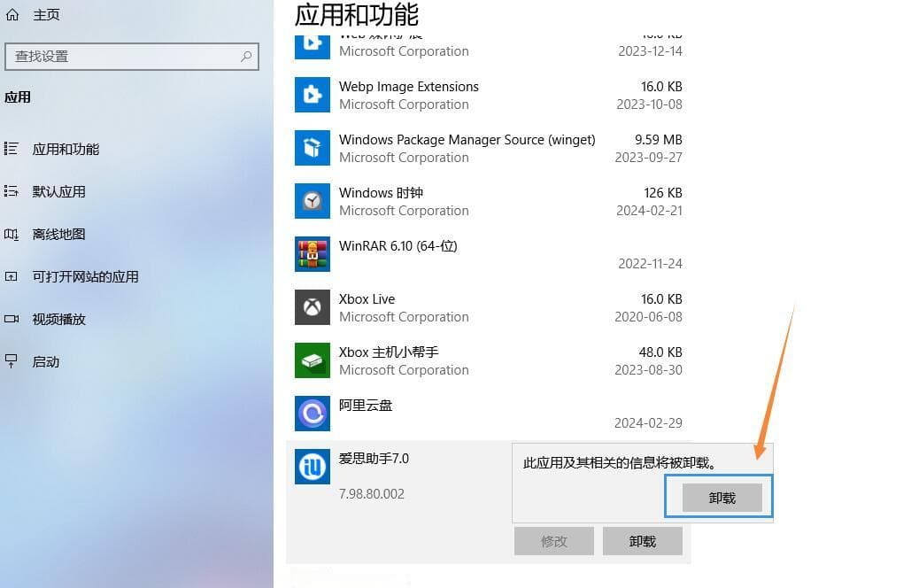The width and height of the screenshot is (911, 588).
Task: Click inside the 查找设置 search field
Action: (x=132, y=57)
